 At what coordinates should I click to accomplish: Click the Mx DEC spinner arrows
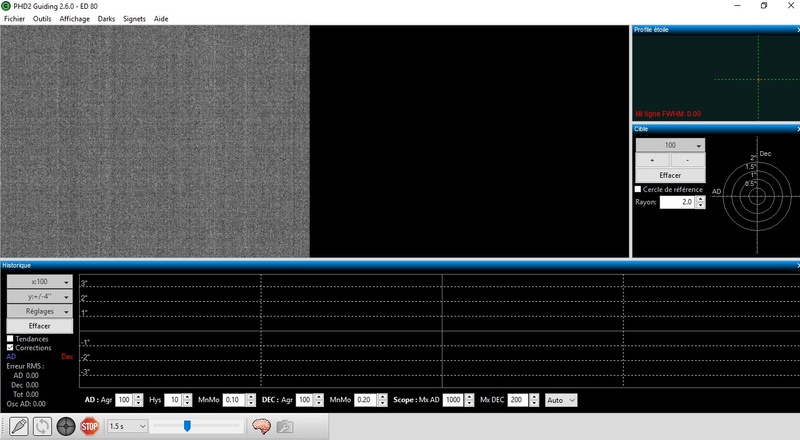tap(534, 400)
